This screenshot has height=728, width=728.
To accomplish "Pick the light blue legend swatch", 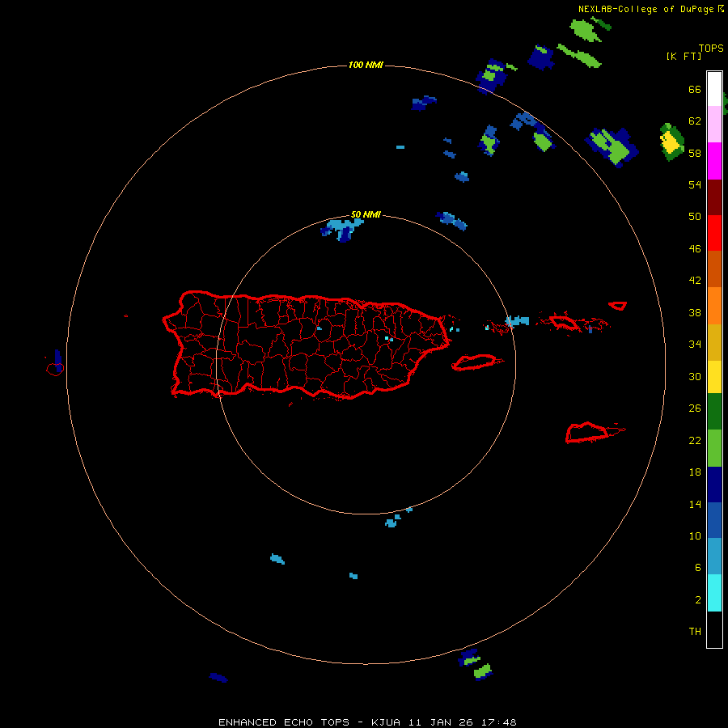I will (714, 557).
